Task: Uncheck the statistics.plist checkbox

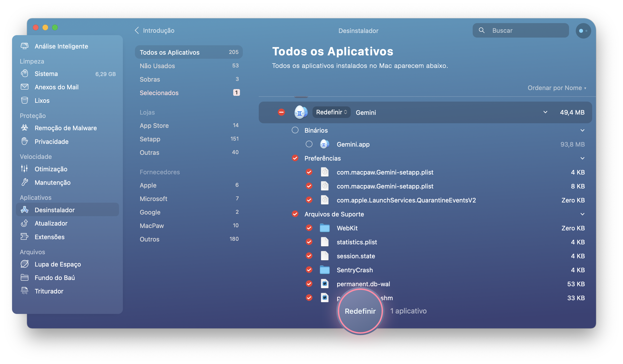Action: point(309,242)
